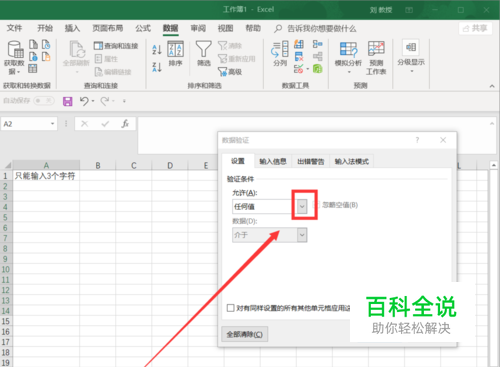Click the Existing Connections icon
500x367 pixels.
(x=46, y=57)
